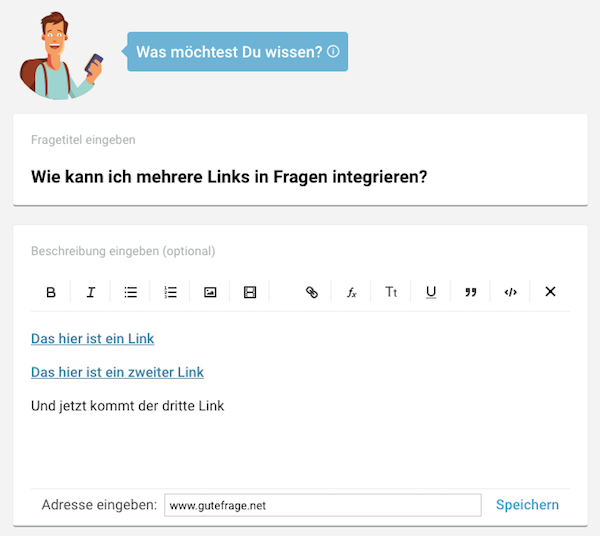Viewport: 600px width, 536px height.
Task: Insert a bulleted list
Action: 130,292
